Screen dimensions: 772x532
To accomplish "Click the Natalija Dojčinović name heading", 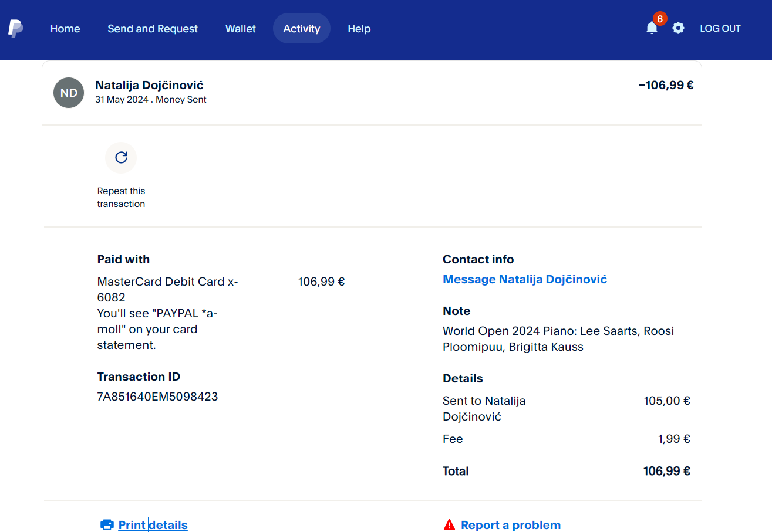I will (x=150, y=86).
